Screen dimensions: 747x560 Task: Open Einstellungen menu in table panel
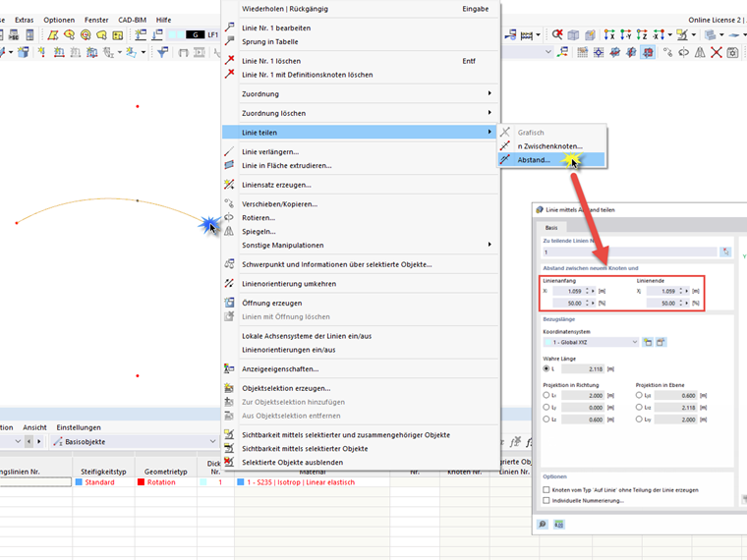point(79,427)
